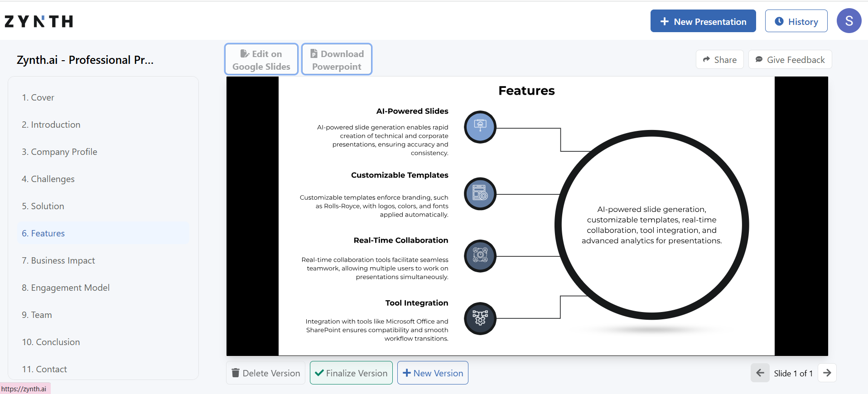The height and width of the screenshot is (394, 868).
Task: Start a New Presentation
Action: pyautogui.click(x=703, y=21)
